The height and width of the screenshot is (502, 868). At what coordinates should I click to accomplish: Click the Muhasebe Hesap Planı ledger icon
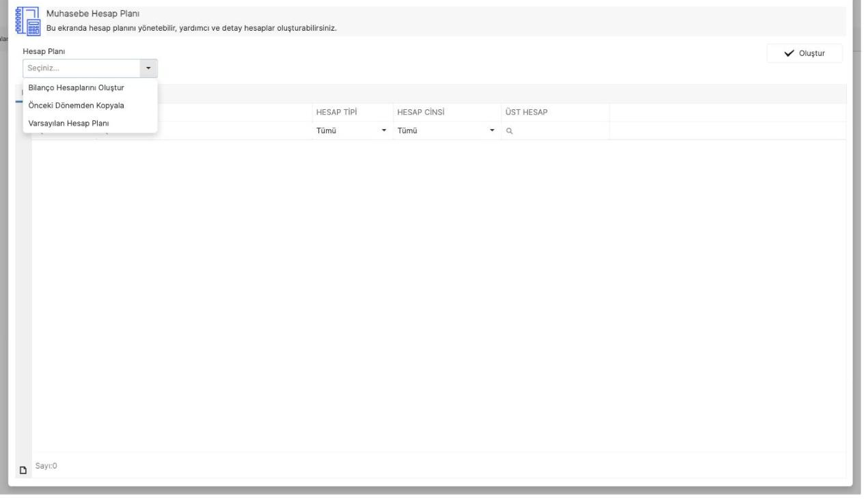point(29,20)
